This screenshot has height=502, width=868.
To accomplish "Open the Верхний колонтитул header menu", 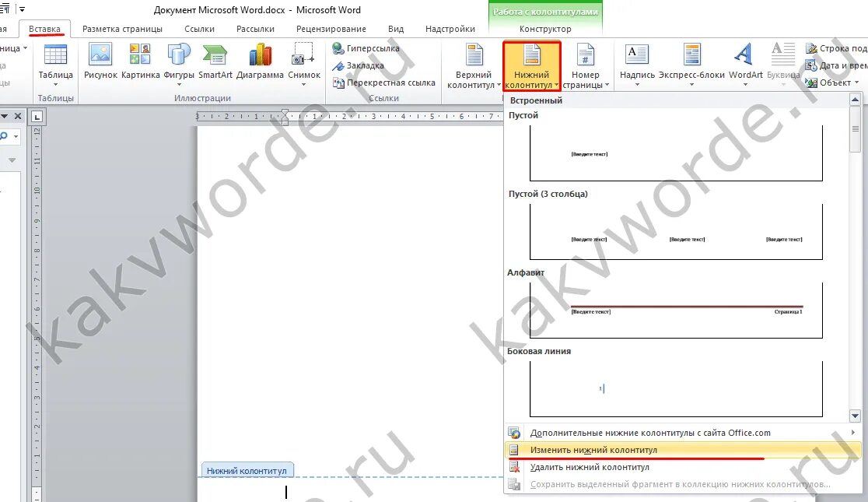I will pyautogui.click(x=474, y=66).
